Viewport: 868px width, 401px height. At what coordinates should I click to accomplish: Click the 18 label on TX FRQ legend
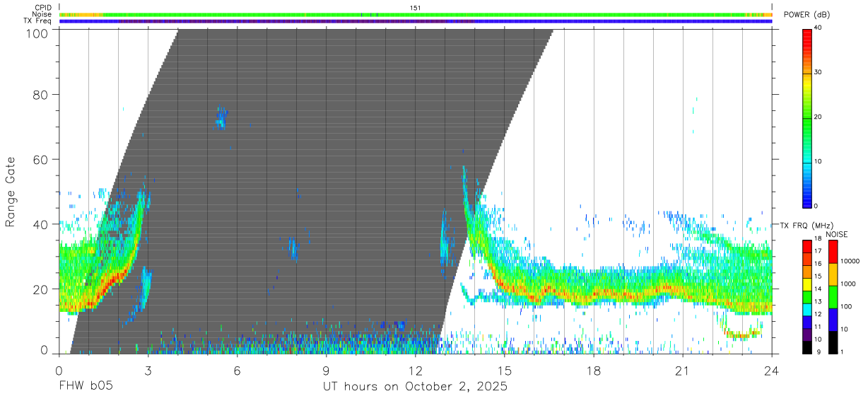819,240
